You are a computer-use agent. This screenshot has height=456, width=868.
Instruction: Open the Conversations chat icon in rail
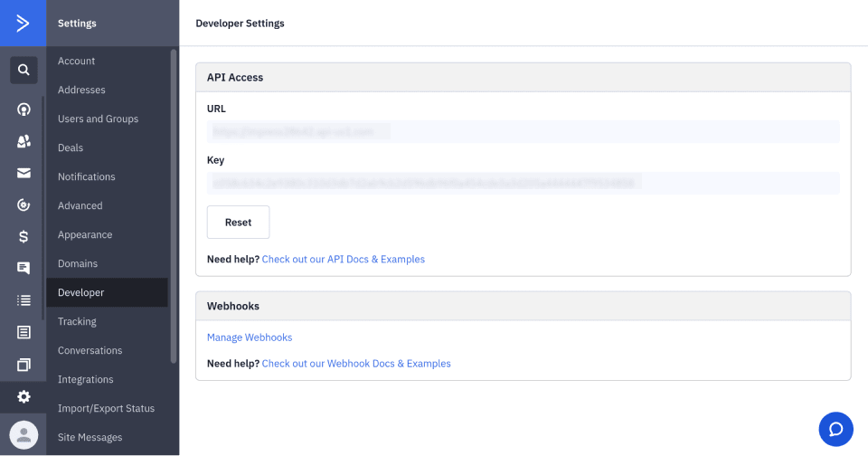point(24,268)
